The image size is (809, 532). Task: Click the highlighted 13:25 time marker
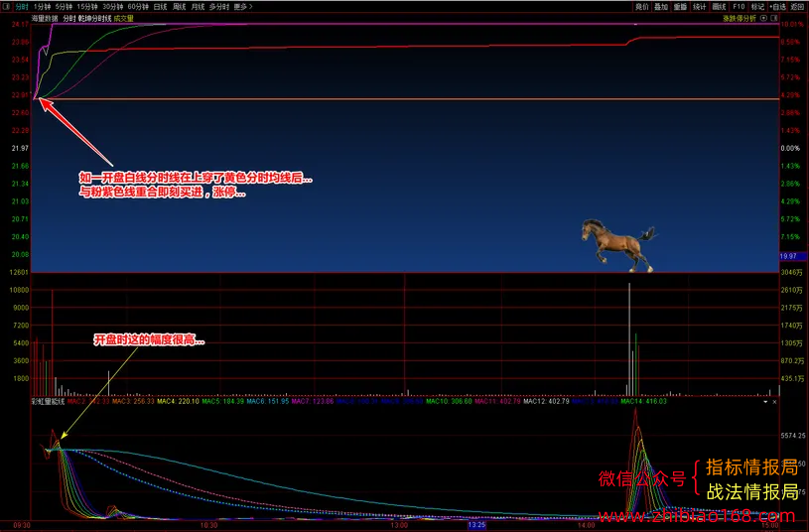click(x=476, y=525)
